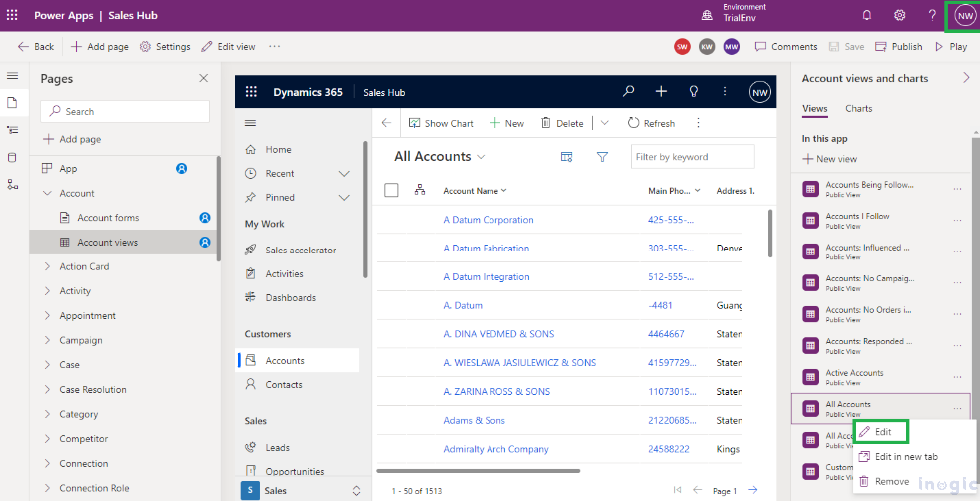
Task: Expand the Recent menu chevron
Action: tap(344, 173)
